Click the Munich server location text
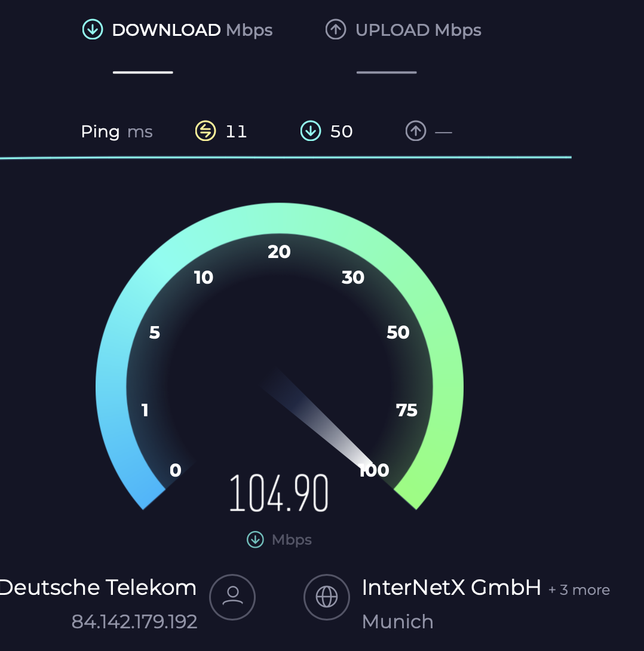 [398, 622]
